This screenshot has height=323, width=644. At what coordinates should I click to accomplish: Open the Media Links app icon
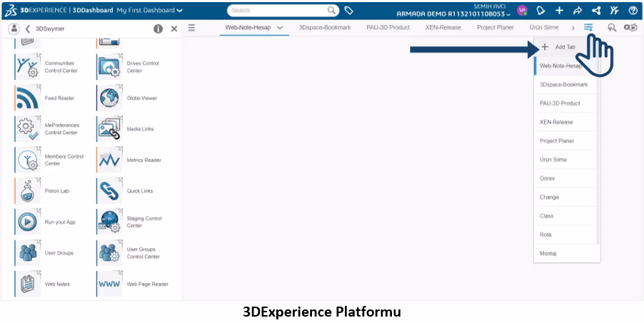[110, 129]
